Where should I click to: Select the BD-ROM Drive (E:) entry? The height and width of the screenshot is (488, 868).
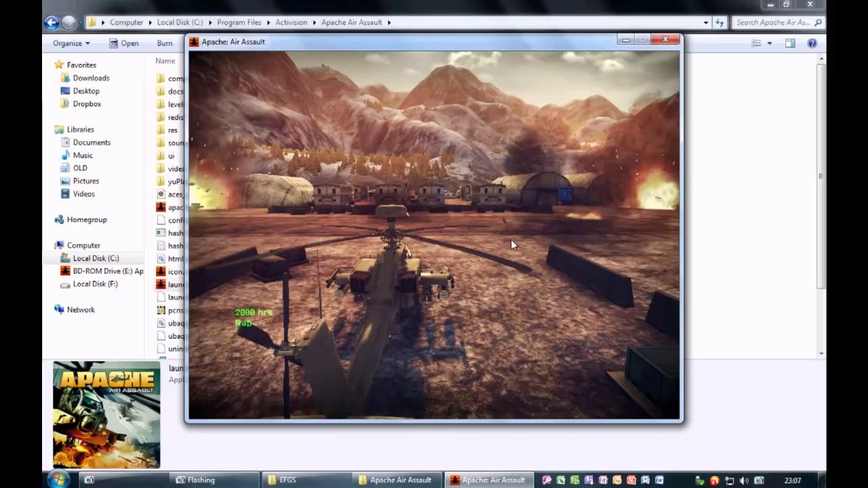[108, 271]
